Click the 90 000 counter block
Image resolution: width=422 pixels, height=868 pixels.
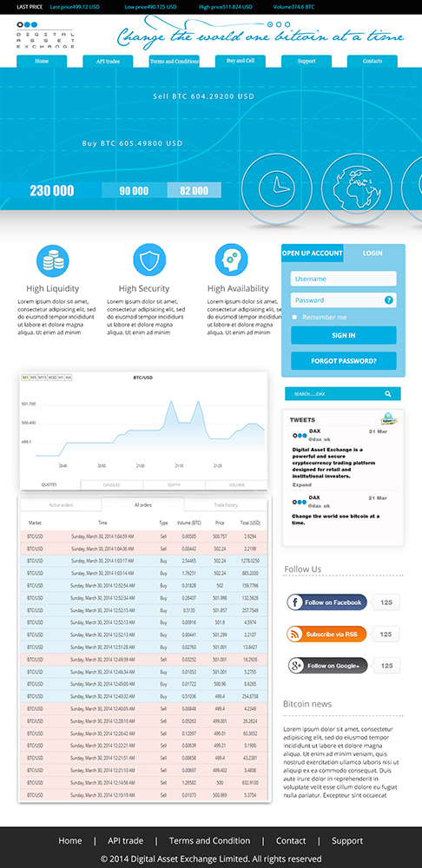pos(134,190)
